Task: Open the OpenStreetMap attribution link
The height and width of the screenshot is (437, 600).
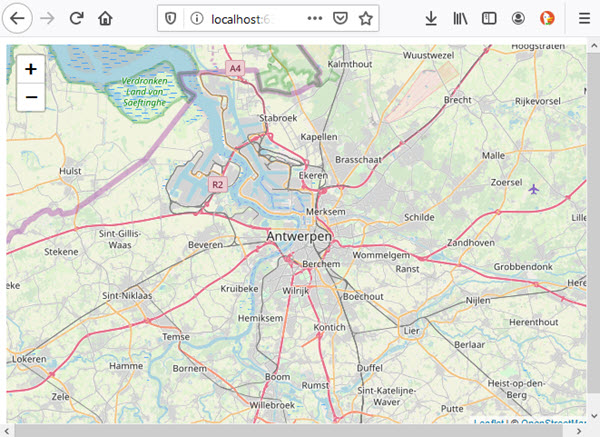Action: tap(553, 422)
